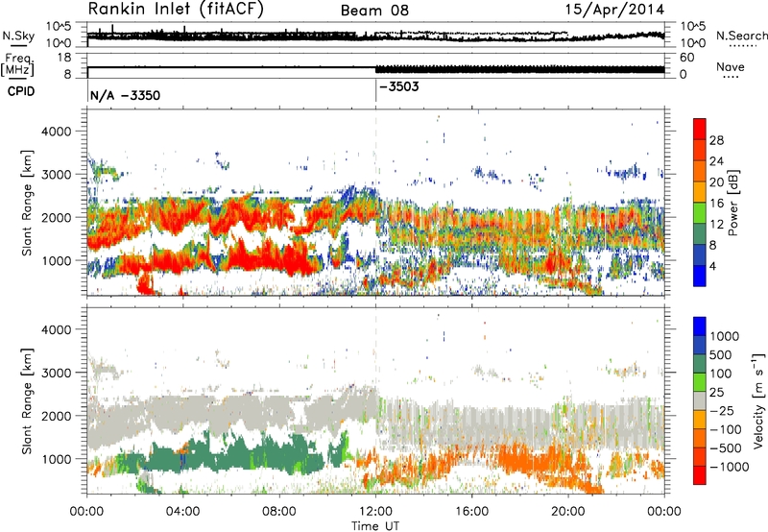The height and width of the screenshot is (532, 768).
Task: Click the '24' label on the power colorbar
Action: click(716, 161)
